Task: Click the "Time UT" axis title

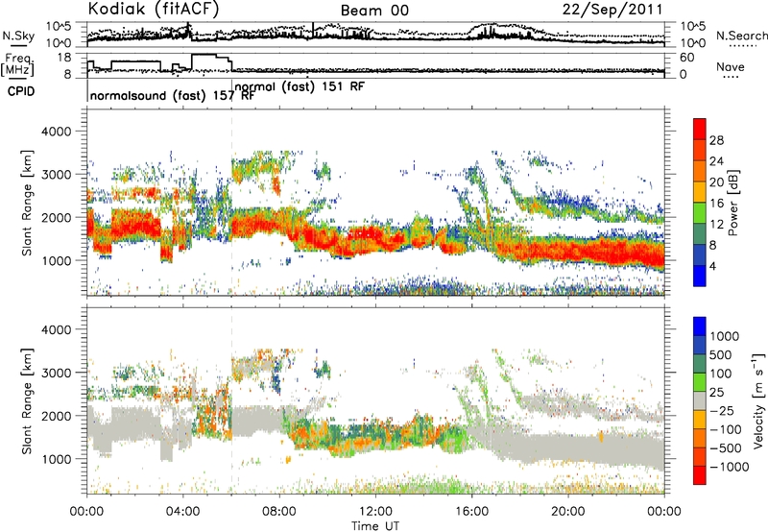Action: tap(375, 526)
